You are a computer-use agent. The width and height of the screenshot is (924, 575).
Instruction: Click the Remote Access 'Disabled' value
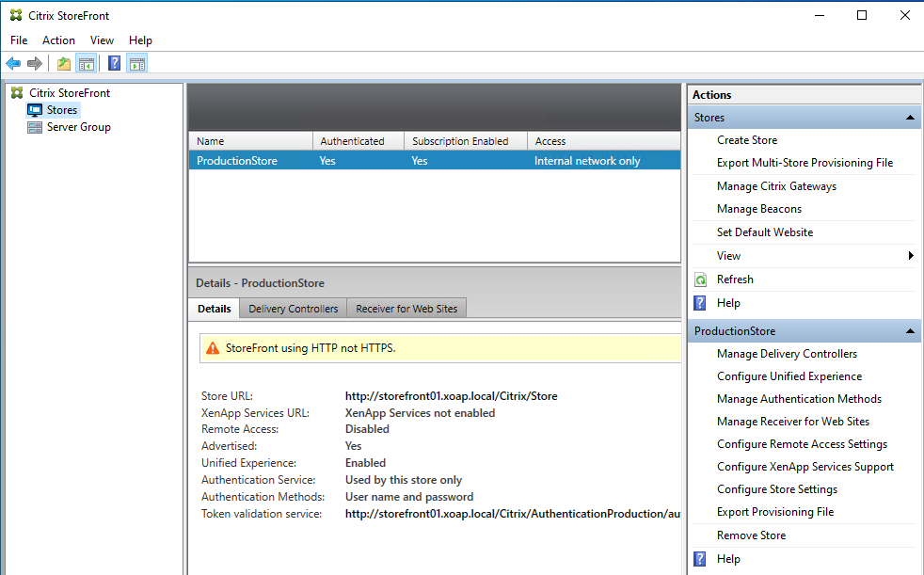[x=367, y=429]
